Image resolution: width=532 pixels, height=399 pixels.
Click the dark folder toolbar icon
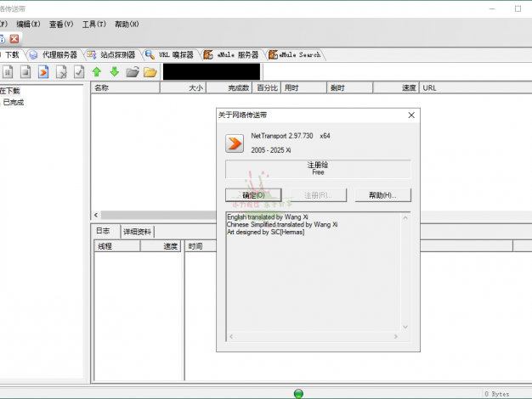click(x=132, y=72)
